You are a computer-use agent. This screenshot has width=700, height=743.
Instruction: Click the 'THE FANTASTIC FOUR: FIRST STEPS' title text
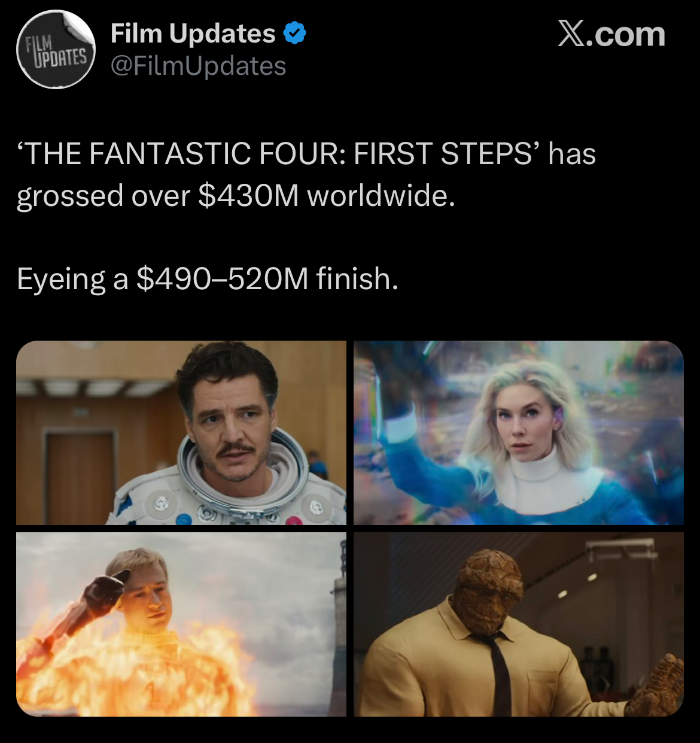coord(279,154)
